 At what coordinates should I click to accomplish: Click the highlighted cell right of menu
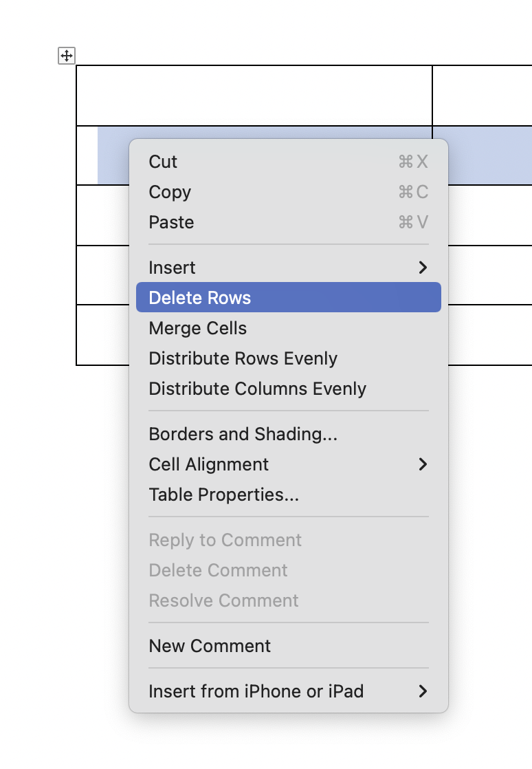[x=490, y=155]
